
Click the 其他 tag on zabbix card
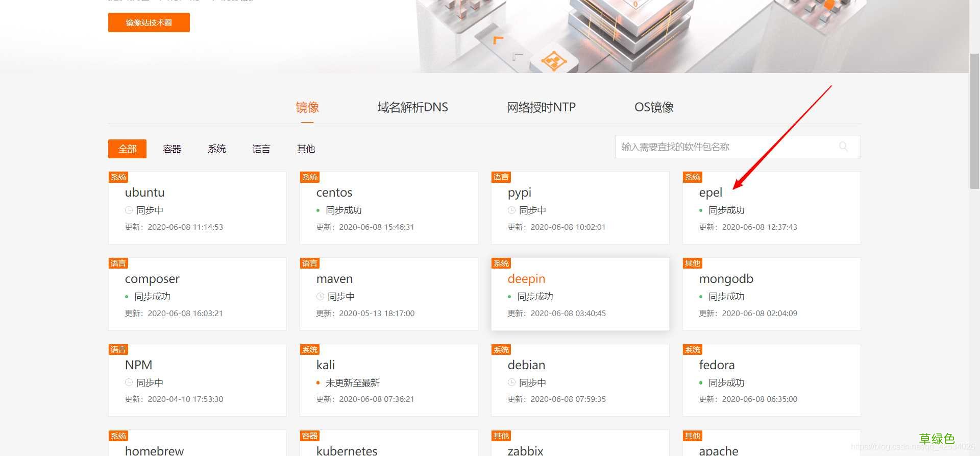(501, 436)
